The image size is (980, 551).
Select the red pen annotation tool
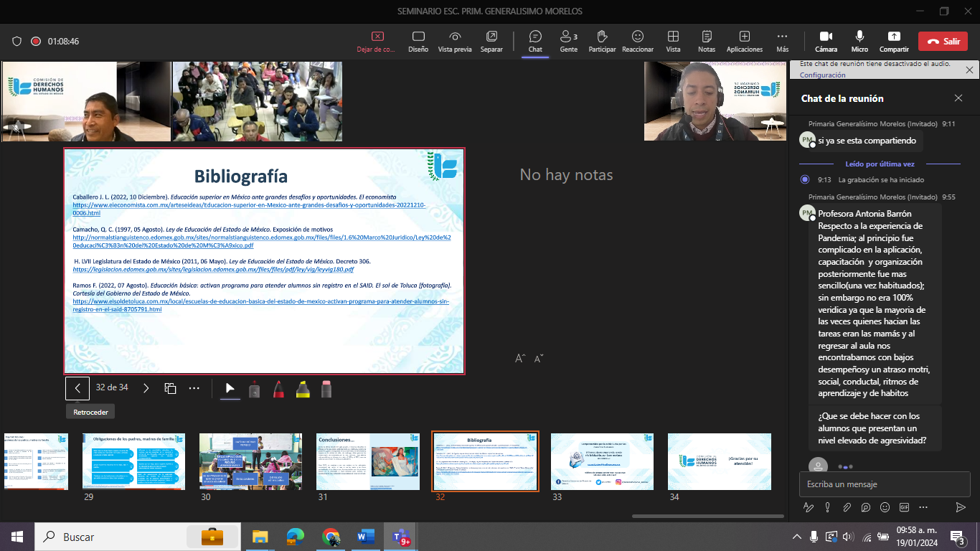click(x=278, y=388)
